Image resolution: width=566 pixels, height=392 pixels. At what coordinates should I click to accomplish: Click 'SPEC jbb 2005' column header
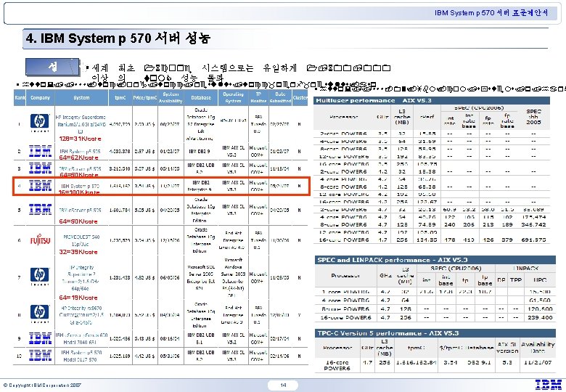(x=533, y=117)
